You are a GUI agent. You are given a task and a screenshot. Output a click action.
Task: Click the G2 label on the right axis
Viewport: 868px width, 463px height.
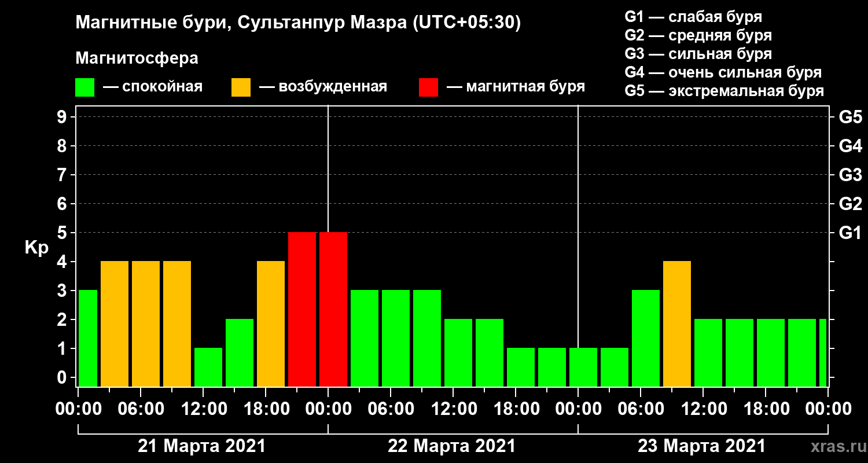click(850, 204)
